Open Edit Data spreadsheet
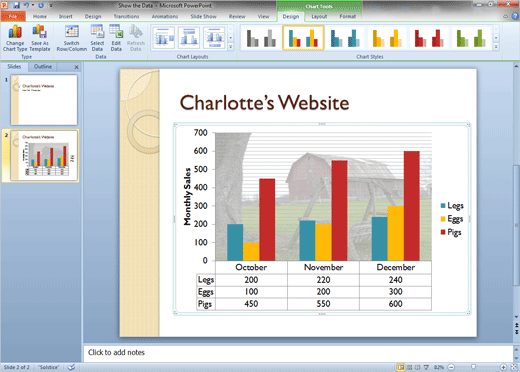This screenshot has width=520, height=372. coord(116,38)
